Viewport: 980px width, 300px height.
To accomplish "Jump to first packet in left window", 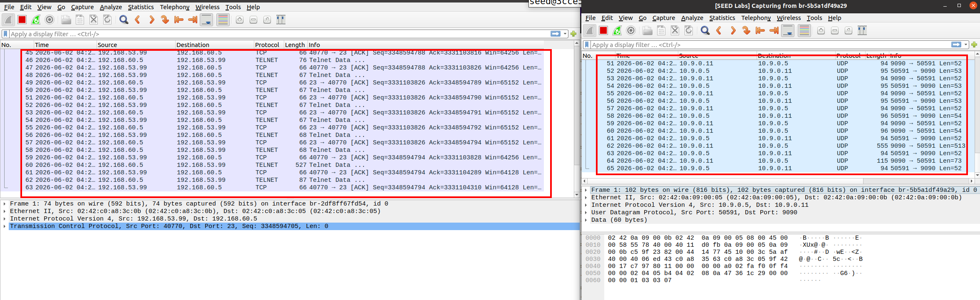I will click(179, 20).
